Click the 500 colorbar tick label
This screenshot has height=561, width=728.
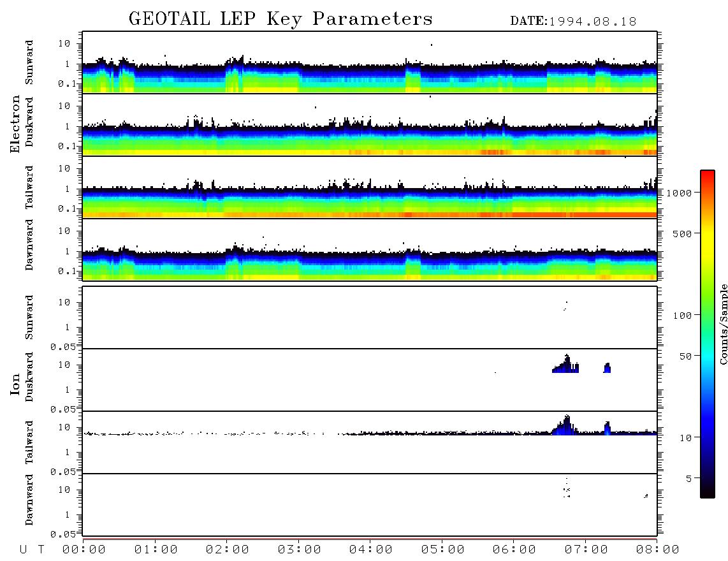(x=683, y=234)
